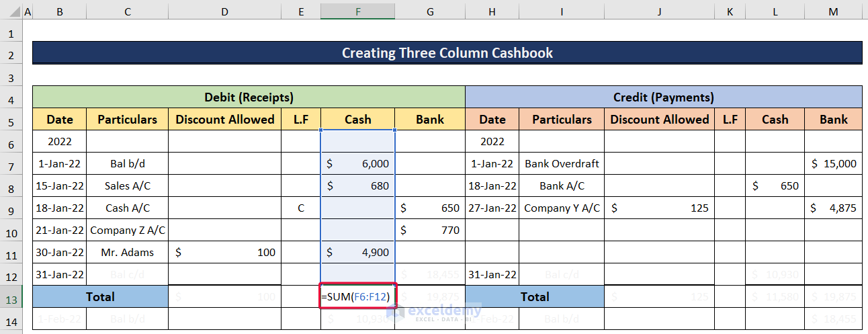Screen dimensions: 868x334
Task: Select the row 13 header
Action: click(x=11, y=296)
